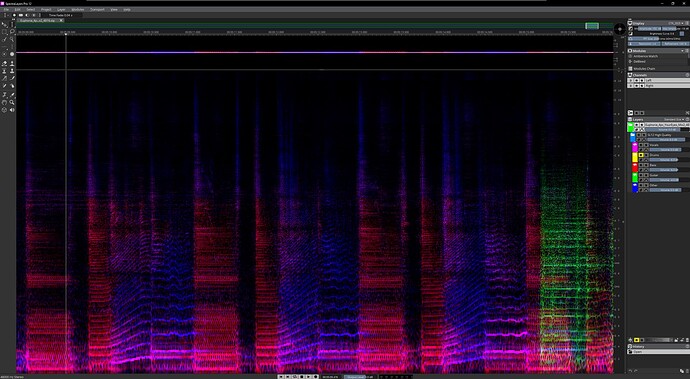Image resolution: width=690 pixels, height=379 pixels.
Task: Click the folder icon above Layers panel
Action: click(x=630, y=113)
